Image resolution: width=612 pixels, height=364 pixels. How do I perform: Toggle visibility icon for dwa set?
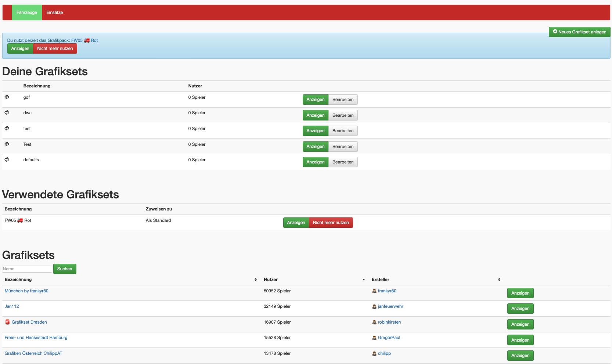pos(7,113)
